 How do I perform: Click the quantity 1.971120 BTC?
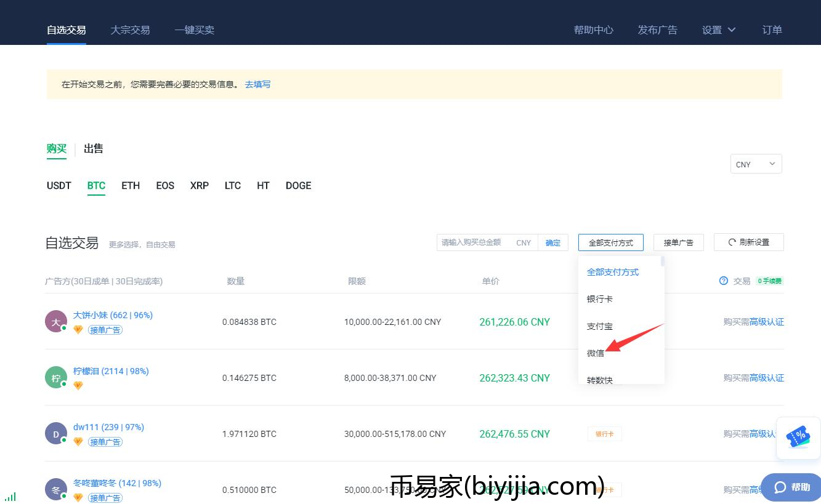tap(249, 434)
